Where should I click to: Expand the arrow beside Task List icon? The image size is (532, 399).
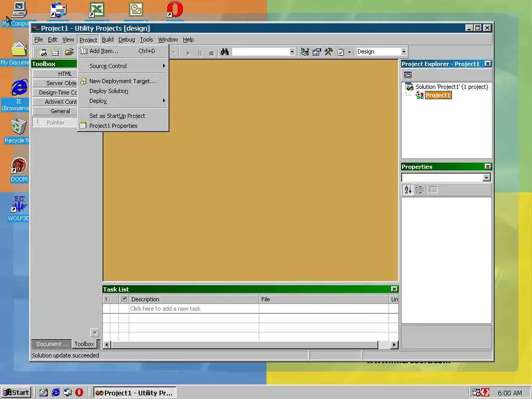[349, 52]
